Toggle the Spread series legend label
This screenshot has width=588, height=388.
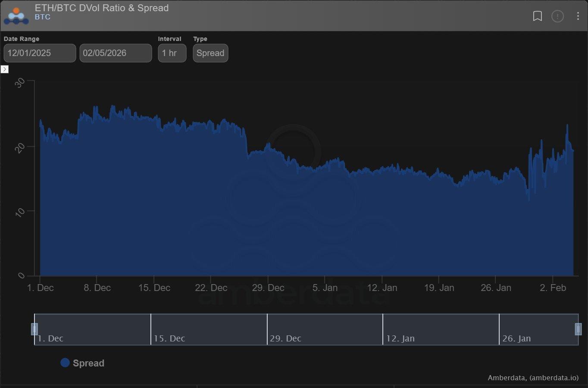click(x=88, y=363)
